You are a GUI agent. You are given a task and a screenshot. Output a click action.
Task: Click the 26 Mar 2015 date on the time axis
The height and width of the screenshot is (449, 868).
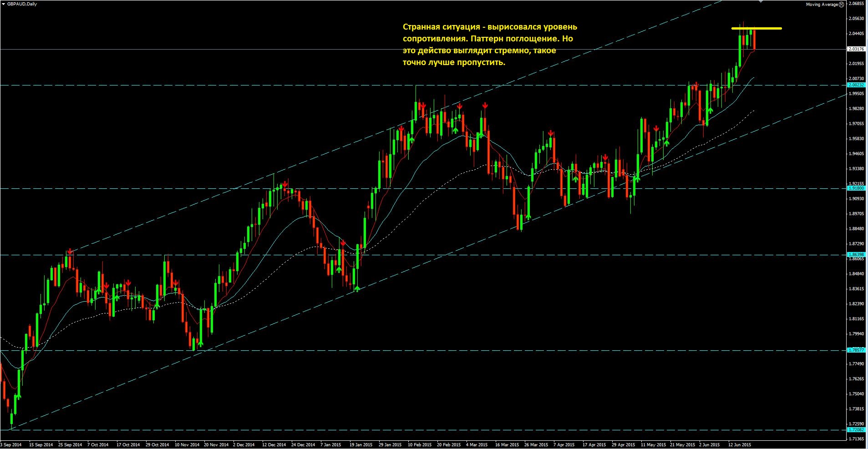(536, 445)
